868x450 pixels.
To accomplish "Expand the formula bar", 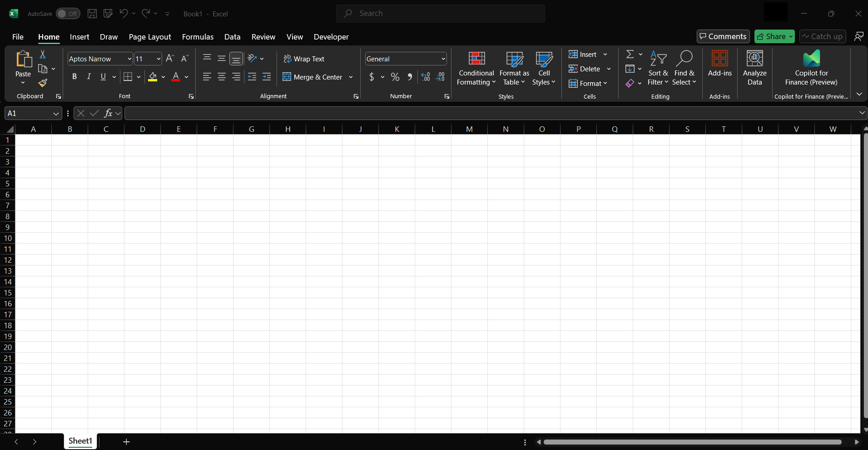I will pos(862,113).
